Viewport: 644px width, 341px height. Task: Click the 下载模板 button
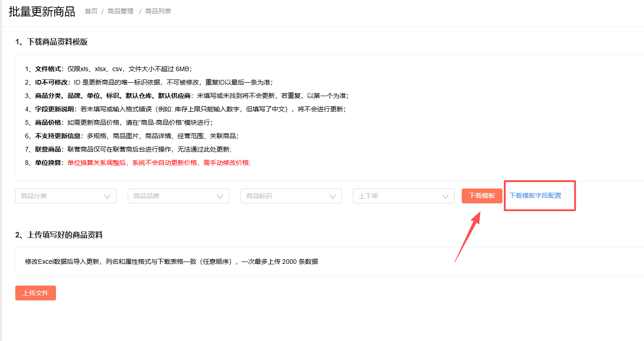click(x=482, y=196)
